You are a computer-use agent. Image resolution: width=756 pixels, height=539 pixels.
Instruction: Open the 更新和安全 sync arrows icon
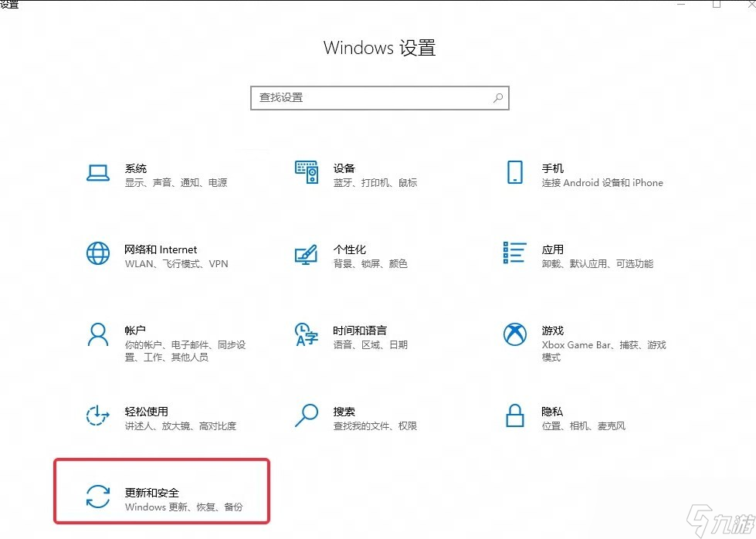point(98,497)
